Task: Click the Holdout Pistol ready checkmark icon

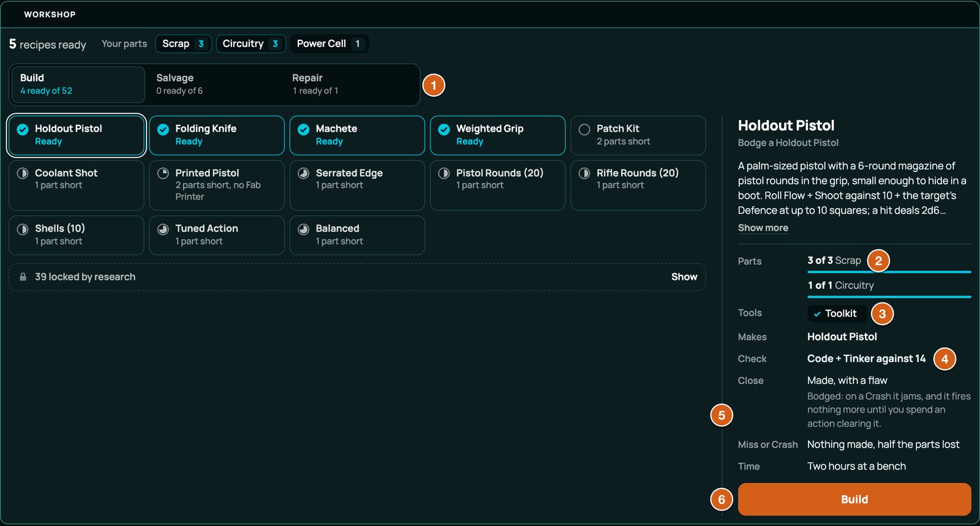Action: pyautogui.click(x=23, y=129)
